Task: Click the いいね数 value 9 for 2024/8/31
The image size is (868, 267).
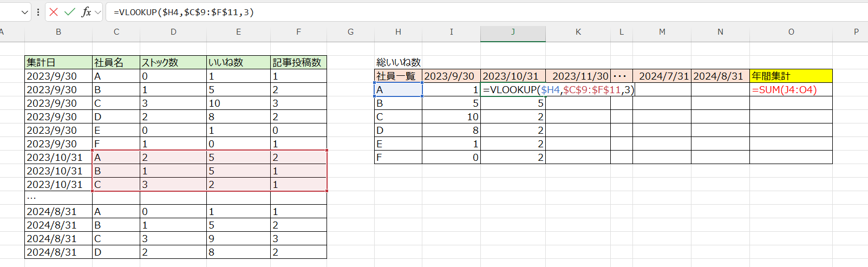Action: point(238,238)
